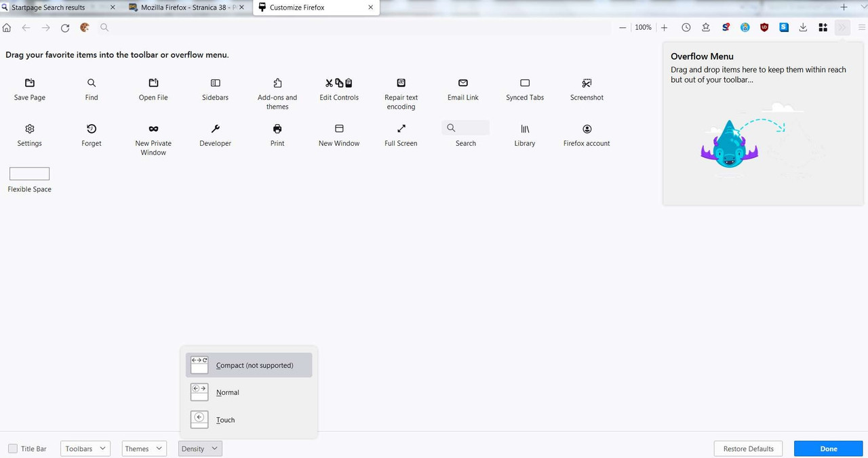Select the Customize Firefox tab
This screenshot has height=458, width=868.
315,7
